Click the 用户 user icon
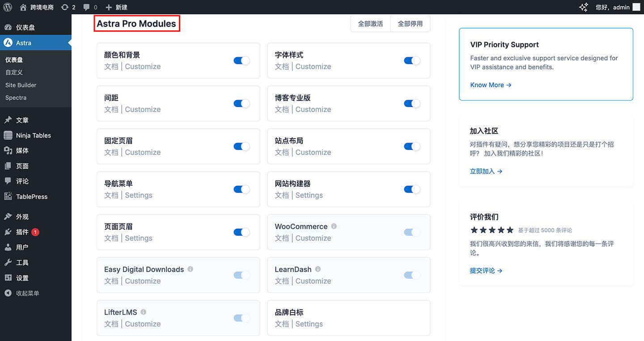 click(x=8, y=247)
